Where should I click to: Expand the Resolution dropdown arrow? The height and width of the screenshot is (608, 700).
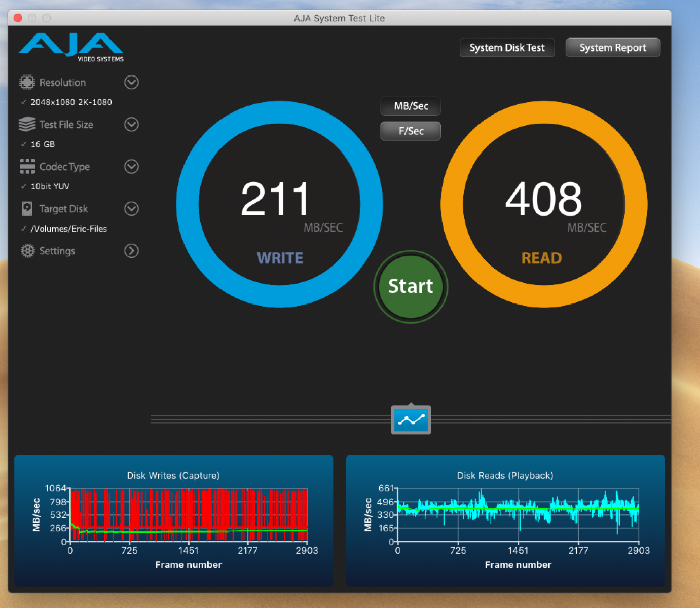tap(131, 82)
